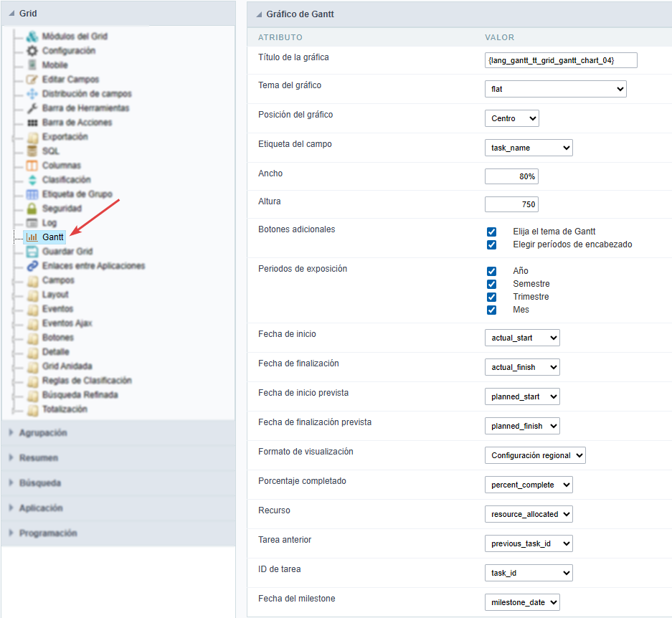
Task: Open the Posición del gráfico dropdown
Action: (511, 118)
